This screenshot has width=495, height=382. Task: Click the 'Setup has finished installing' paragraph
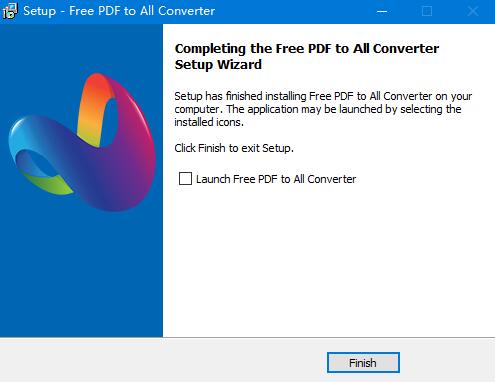[x=323, y=109]
